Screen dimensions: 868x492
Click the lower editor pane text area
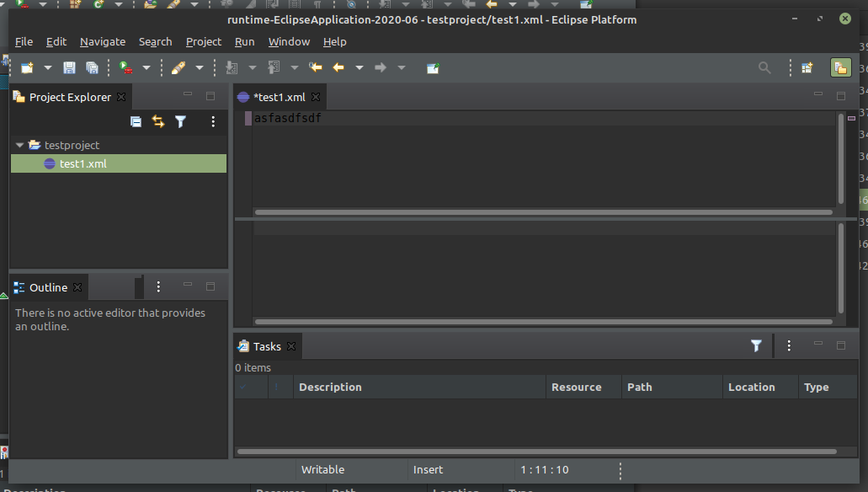544,269
